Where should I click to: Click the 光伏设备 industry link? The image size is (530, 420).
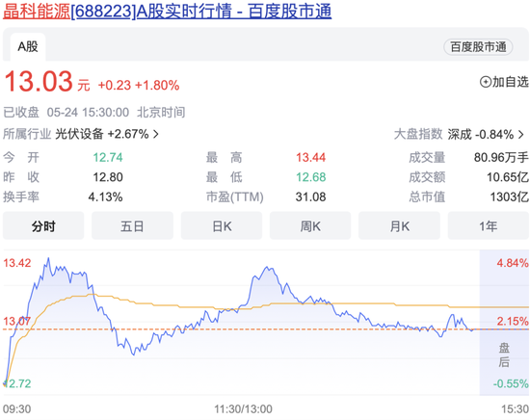(79, 134)
